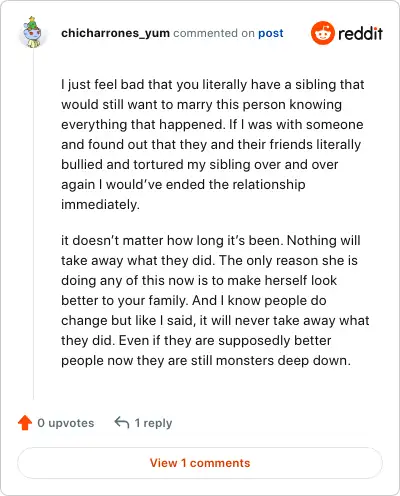Click the paragraph starting "I just feel bad"
The width and height of the screenshot is (400, 496).
point(213,144)
